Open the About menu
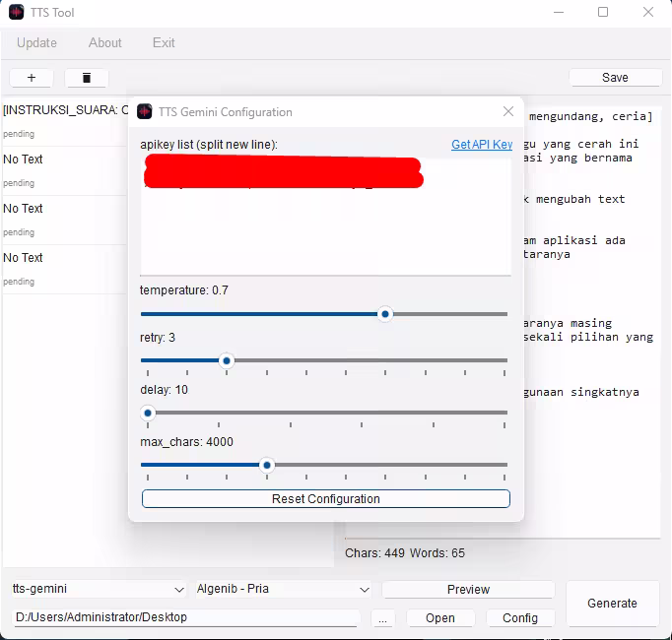Image resolution: width=672 pixels, height=640 pixels. tap(105, 42)
